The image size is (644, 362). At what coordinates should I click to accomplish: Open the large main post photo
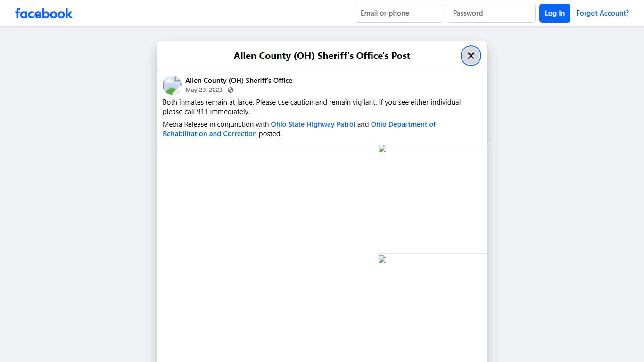click(267, 253)
